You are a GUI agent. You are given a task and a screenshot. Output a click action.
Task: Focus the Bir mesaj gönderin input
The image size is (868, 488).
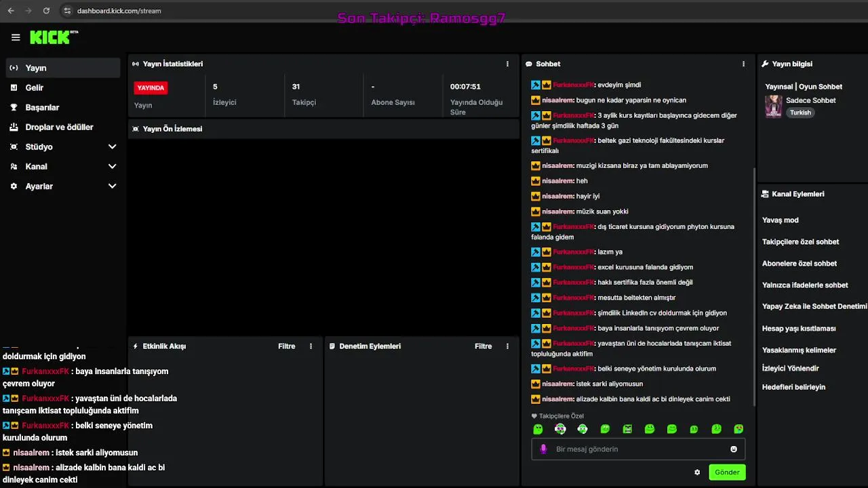pos(638,449)
